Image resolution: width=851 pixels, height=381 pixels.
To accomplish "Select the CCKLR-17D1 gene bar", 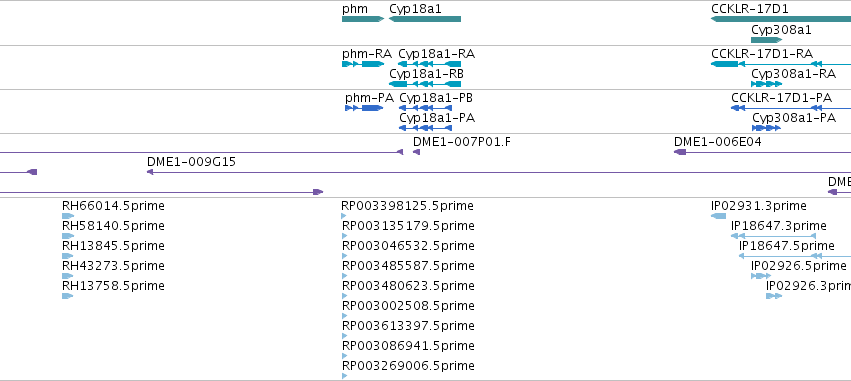I will tap(781, 19).
